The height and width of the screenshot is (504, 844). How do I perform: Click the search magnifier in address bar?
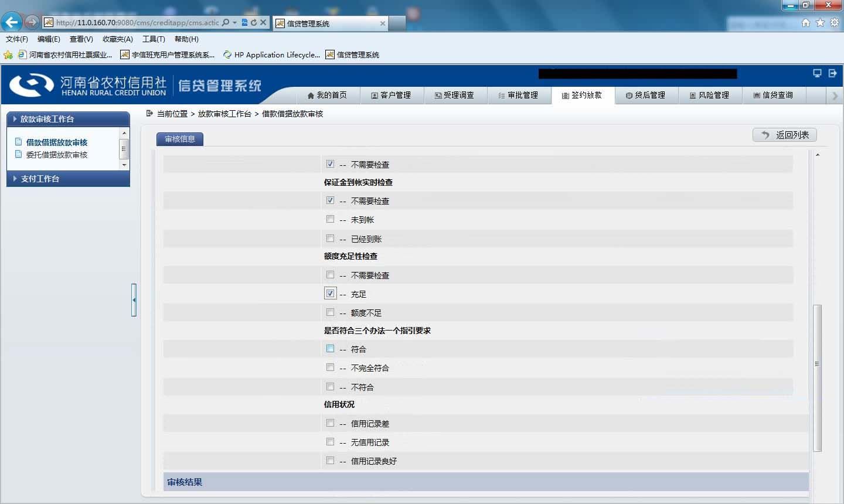click(226, 22)
